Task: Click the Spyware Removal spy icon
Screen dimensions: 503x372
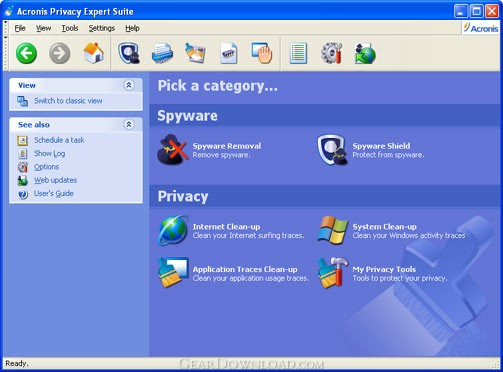Action: pos(172,150)
